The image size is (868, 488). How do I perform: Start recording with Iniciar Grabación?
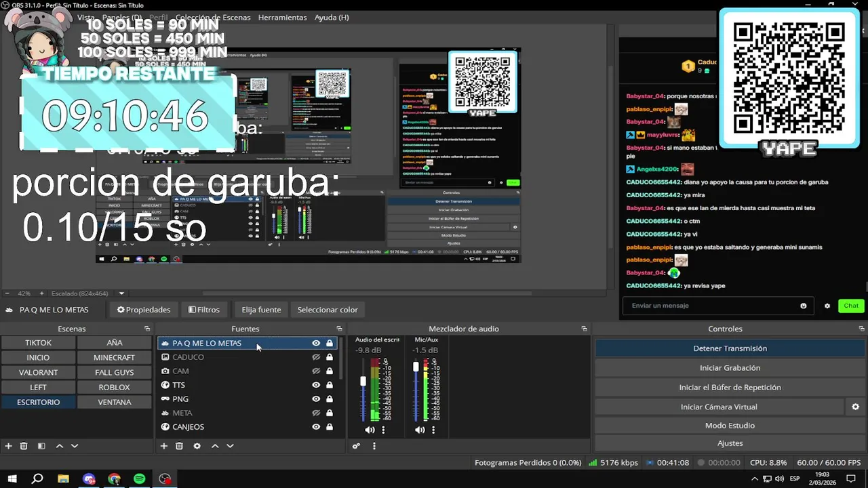730,368
